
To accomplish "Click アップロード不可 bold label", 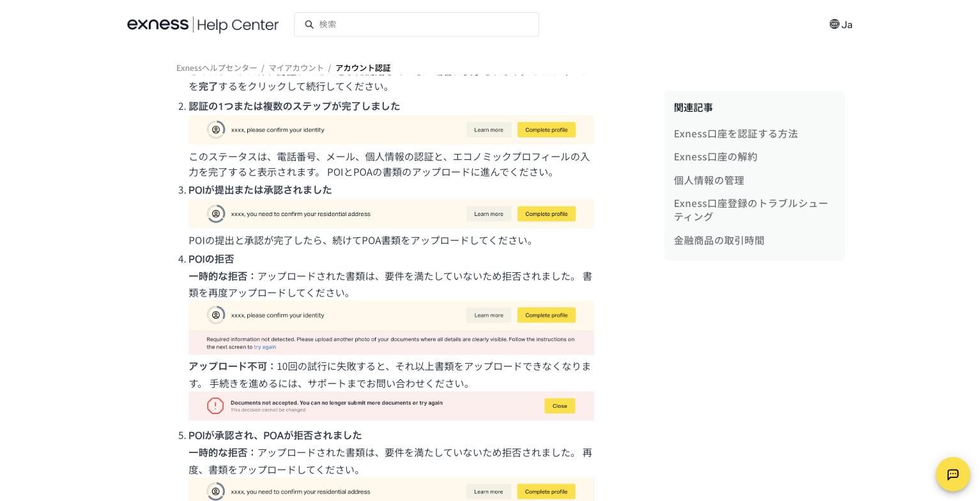I will coord(232,366).
